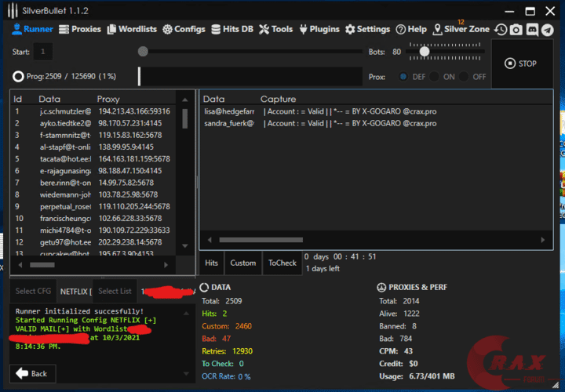The height and width of the screenshot is (392, 565).
Task: Click the DATA section spinner icon
Action: coord(204,287)
